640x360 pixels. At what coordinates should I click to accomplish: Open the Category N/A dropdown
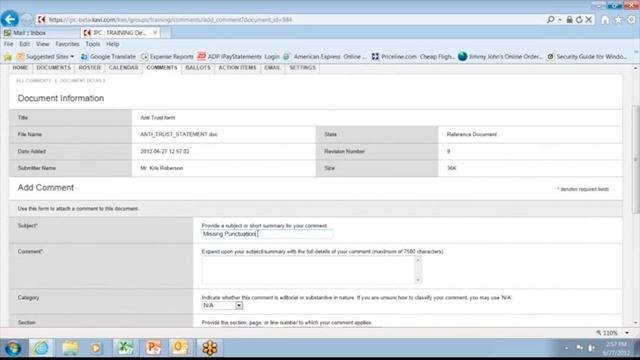click(222, 305)
